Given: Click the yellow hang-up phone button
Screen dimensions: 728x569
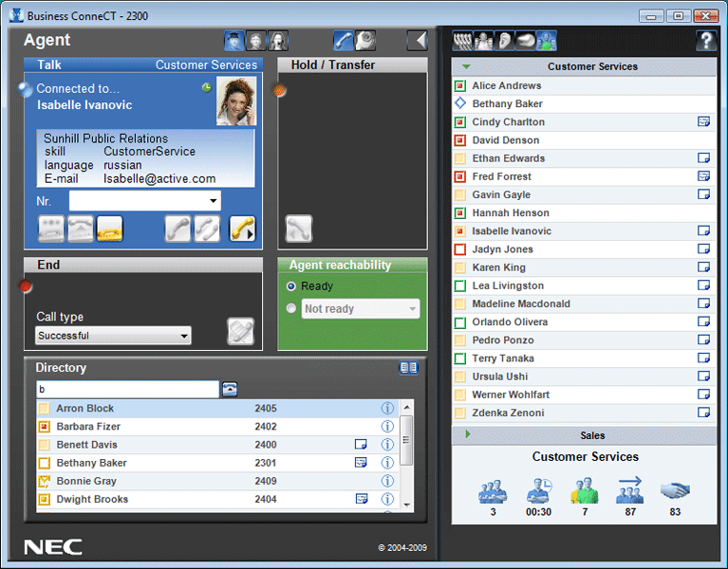Looking at the screenshot, I should pos(109,229).
